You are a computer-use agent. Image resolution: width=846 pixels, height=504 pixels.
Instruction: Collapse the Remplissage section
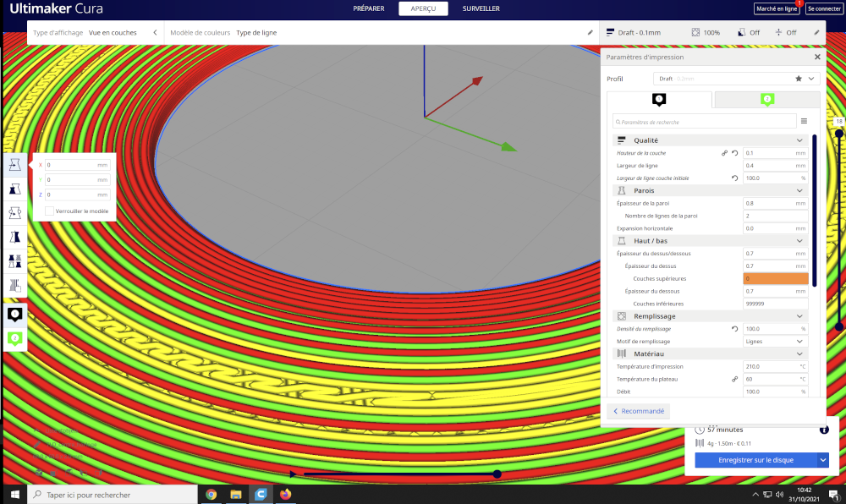click(799, 316)
